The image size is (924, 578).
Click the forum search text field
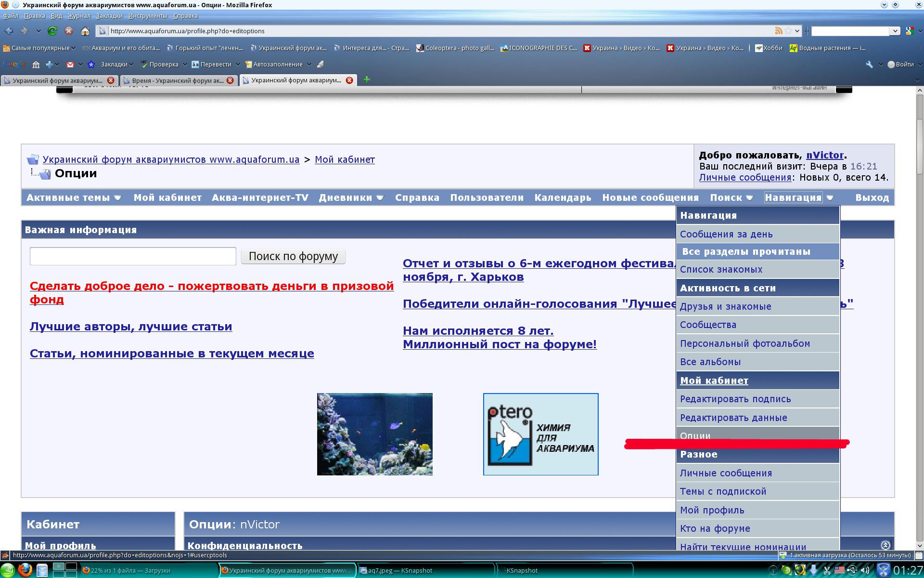(133, 256)
